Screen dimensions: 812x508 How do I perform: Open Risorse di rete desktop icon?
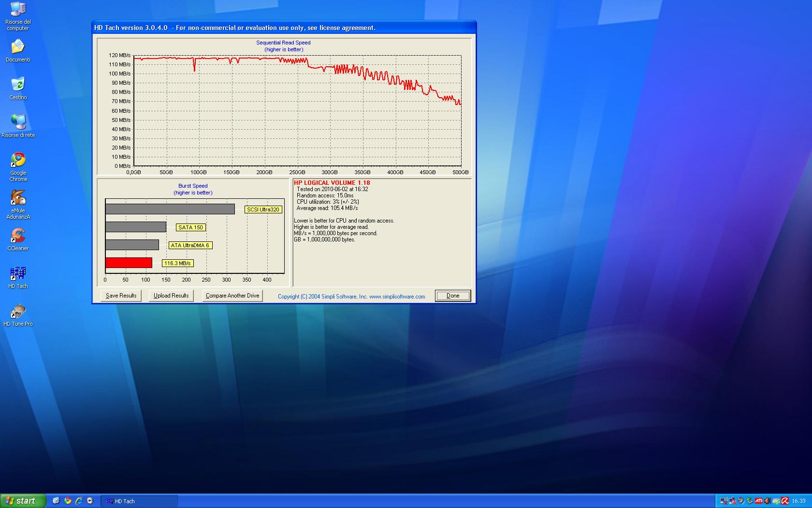pos(18,126)
